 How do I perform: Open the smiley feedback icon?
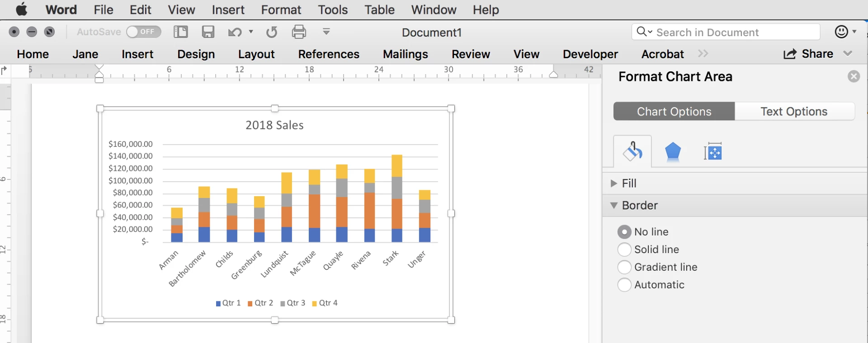pos(841,32)
